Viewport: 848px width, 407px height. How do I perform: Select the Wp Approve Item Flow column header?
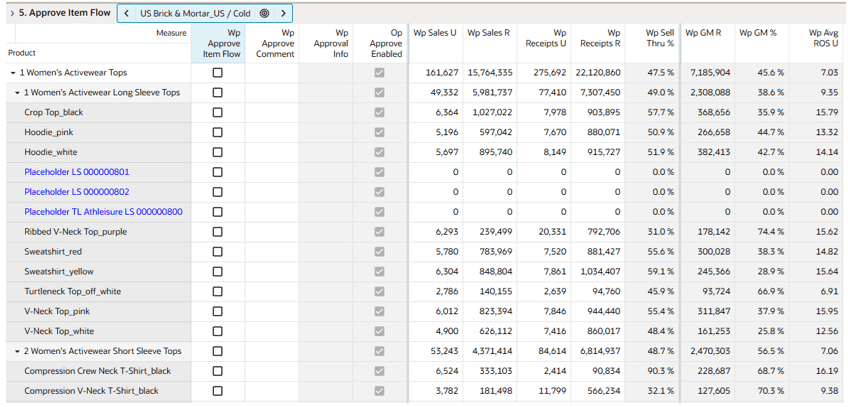218,43
